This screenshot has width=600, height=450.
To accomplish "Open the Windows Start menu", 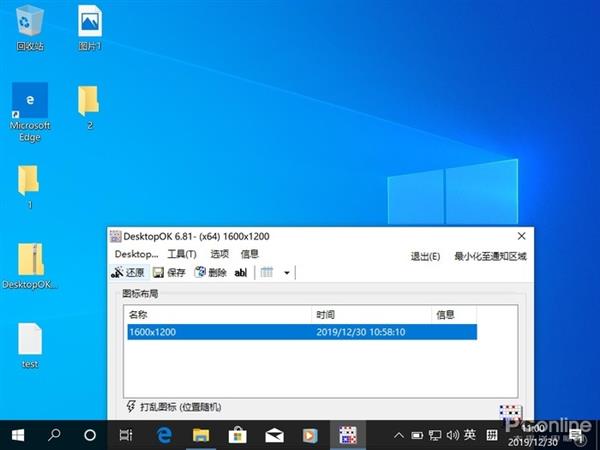I will pos(18,435).
